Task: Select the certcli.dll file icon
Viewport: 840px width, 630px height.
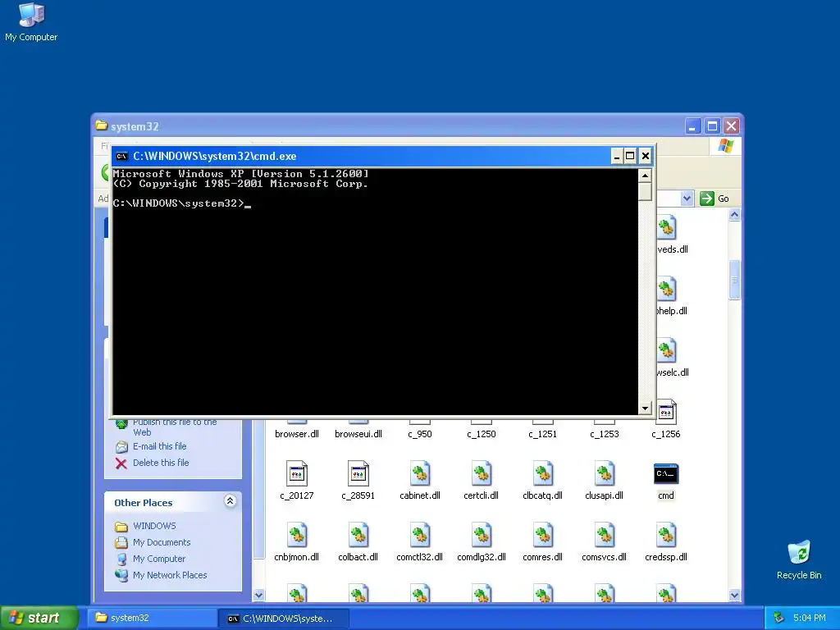Action: 481,473
